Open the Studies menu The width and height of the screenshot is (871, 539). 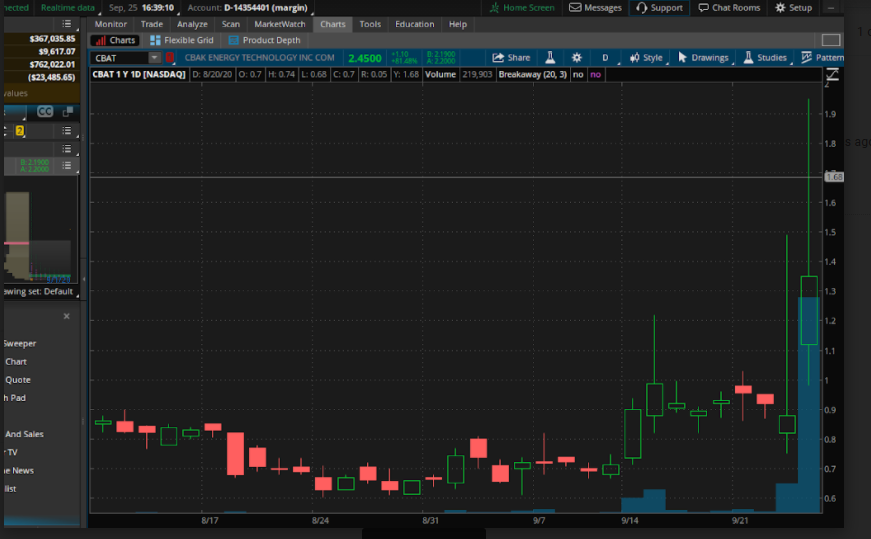pos(765,58)
